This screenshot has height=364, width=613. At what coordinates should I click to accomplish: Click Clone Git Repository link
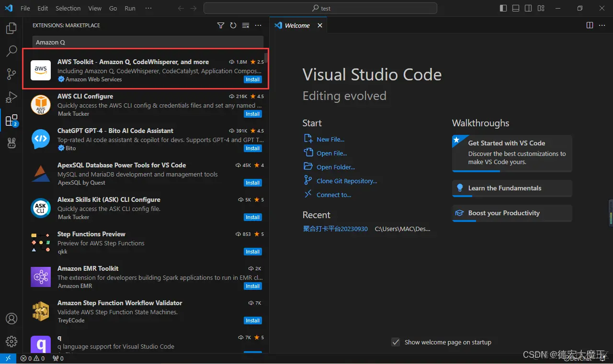click(347, 181)
